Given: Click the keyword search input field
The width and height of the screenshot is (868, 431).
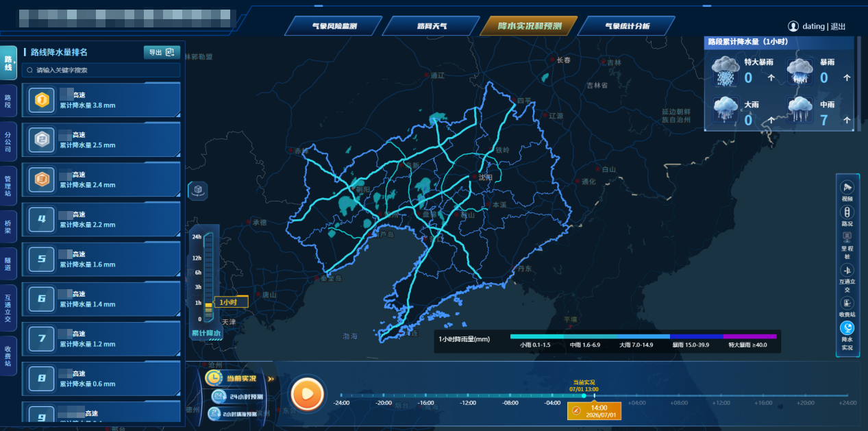Looking at the screenshot, I should 101,70.
